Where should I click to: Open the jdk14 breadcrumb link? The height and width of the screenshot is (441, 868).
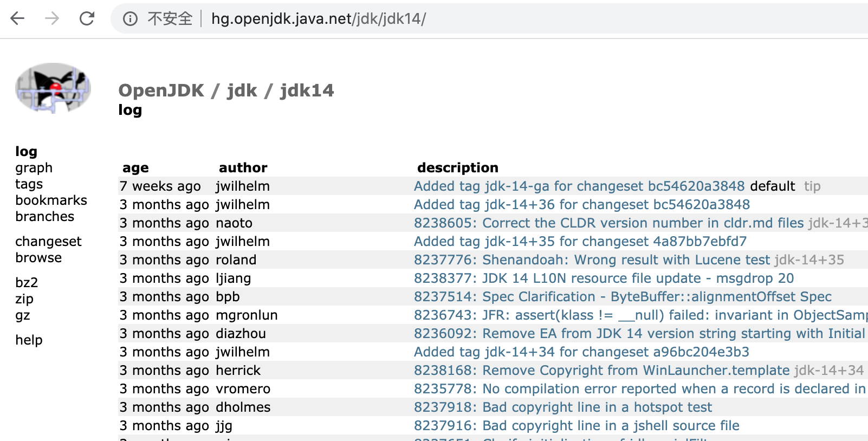(x=307, y=90)
